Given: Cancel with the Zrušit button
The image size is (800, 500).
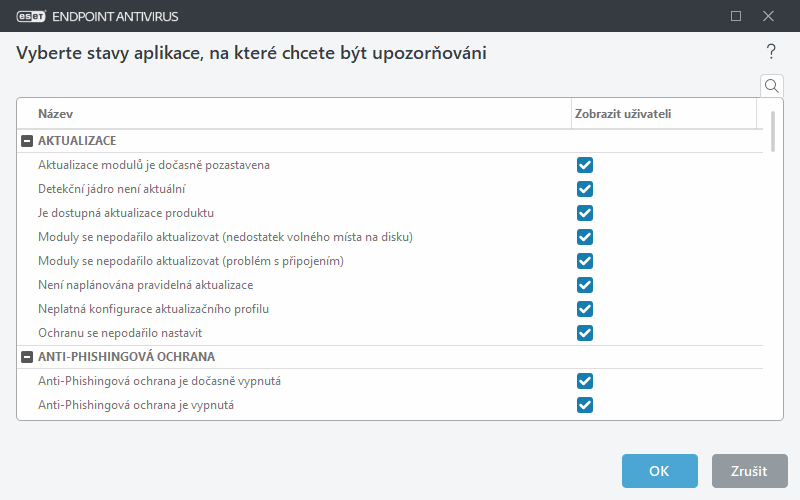Looking at the screenshot, I should tap(749, 471).
